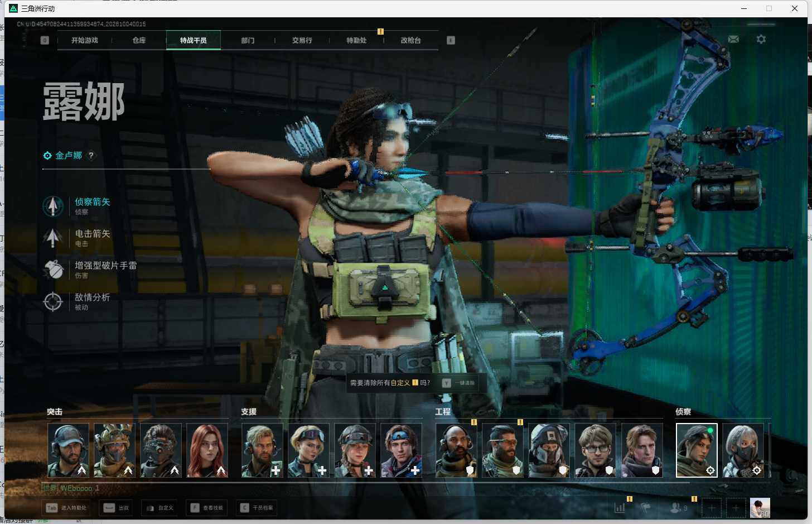This screenshot has width=812, height=524.
Task: Click the 出战 button
Action: (117, 508)
